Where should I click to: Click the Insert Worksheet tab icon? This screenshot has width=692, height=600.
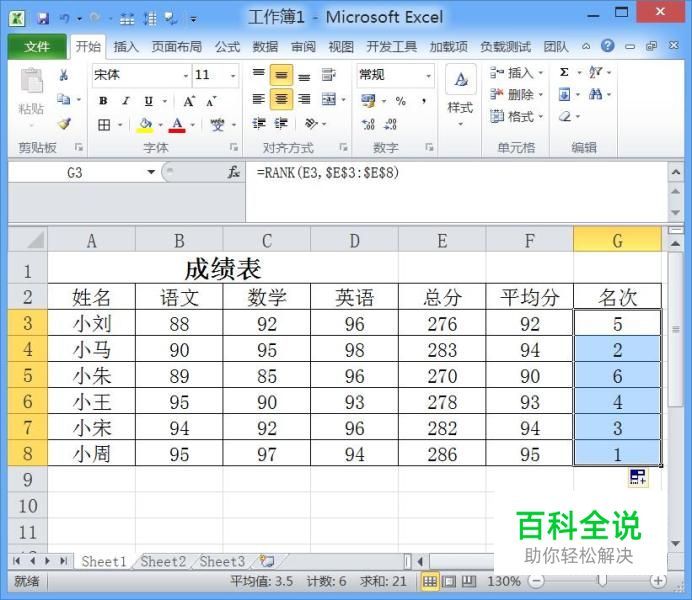pos(267,561)
